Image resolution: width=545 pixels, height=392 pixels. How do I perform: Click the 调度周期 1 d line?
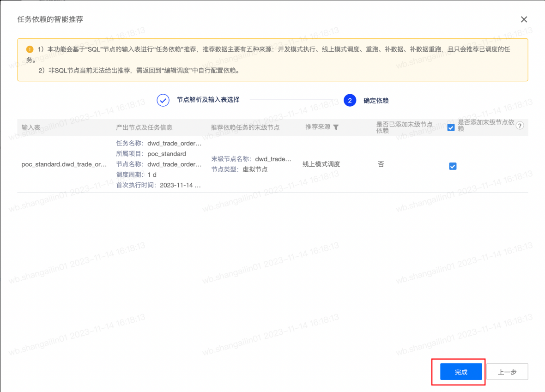(x=136, y=175)
